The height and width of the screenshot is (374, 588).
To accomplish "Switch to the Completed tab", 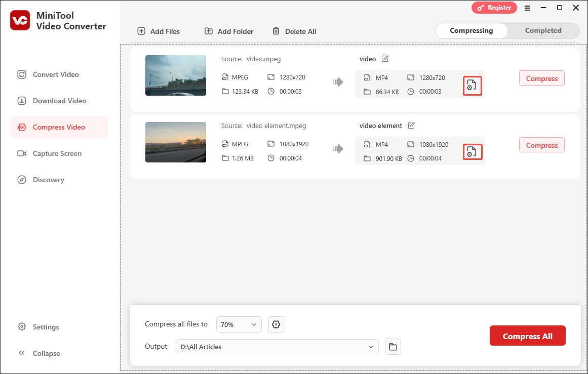I will 543,31.
